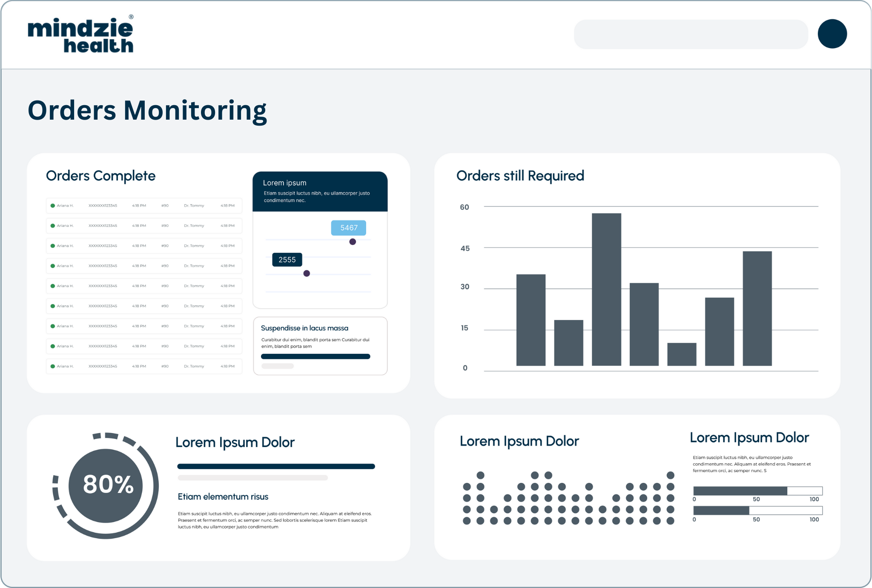Click the tallest bar in Orders still Required
Screen dimensions: 872x588
pos(606,290)
